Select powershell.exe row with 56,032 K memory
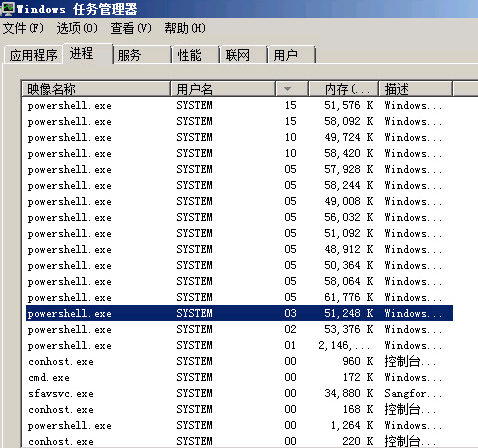 point(239,217)
